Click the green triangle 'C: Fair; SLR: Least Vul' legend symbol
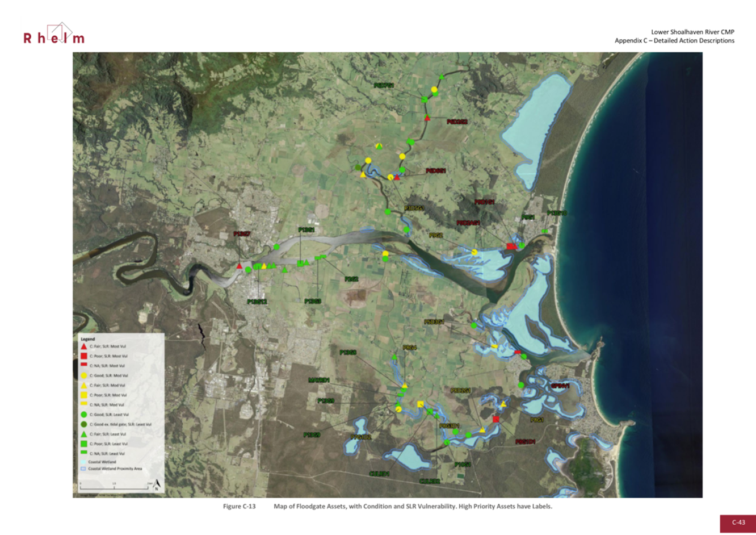Image resolution: width=756 pixels, height=535 pixels. [84, 434]
